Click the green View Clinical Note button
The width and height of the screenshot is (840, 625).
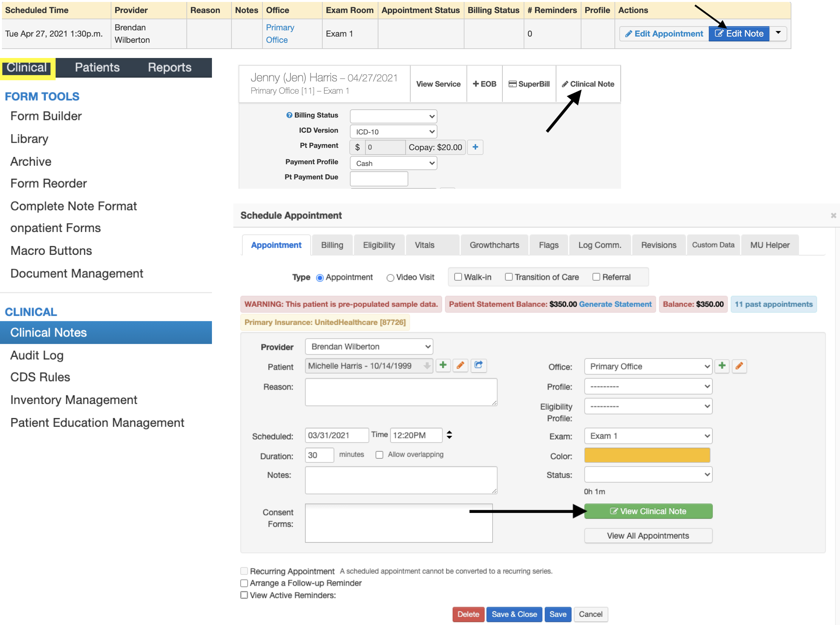click(648, 511)
